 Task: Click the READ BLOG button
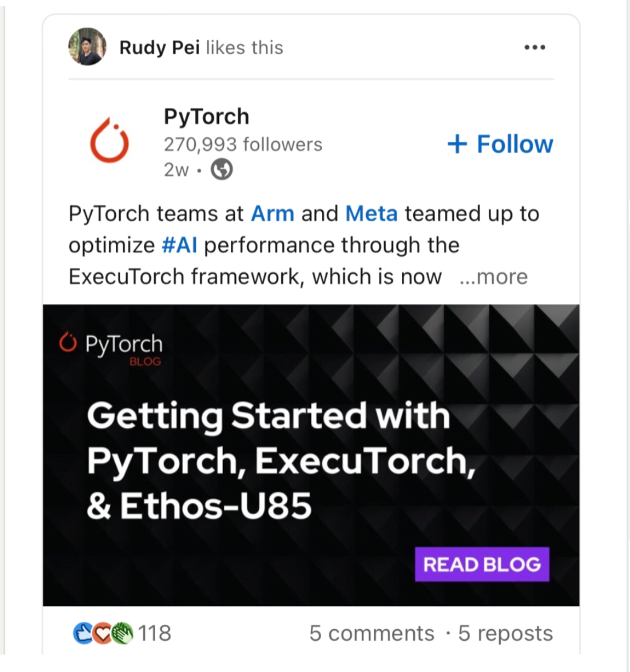[x=481, y=564]
